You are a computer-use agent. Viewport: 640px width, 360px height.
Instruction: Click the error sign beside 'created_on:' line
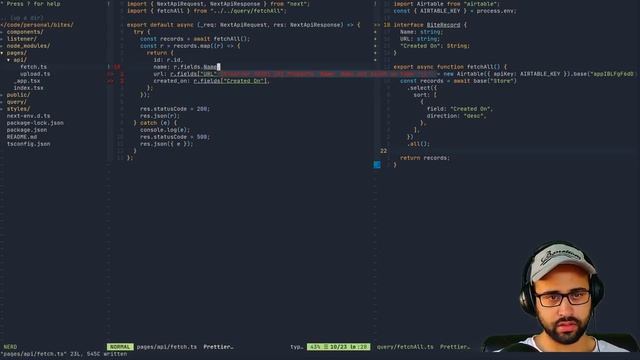pyautogui.click(x=110, y=81)
